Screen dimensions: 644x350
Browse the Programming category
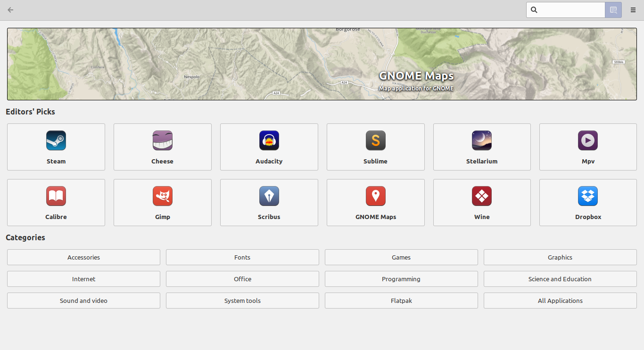401,279
